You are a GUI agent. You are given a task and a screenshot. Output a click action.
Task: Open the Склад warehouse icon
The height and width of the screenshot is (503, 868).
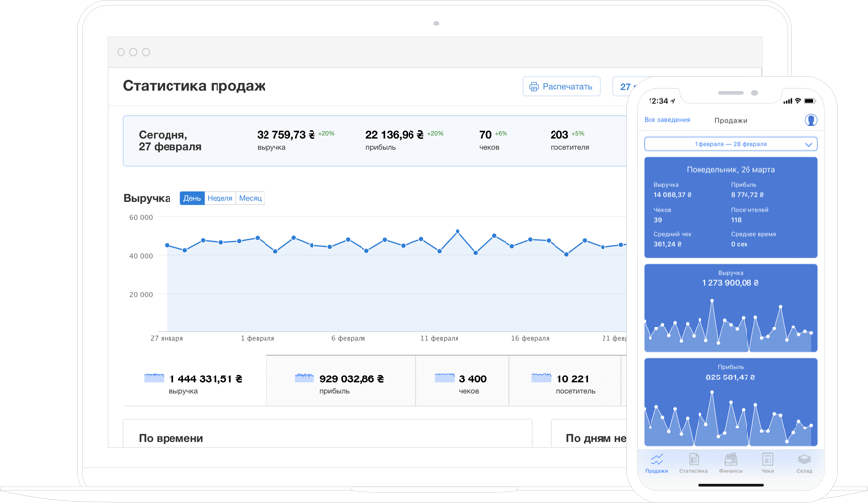[804, 459]
